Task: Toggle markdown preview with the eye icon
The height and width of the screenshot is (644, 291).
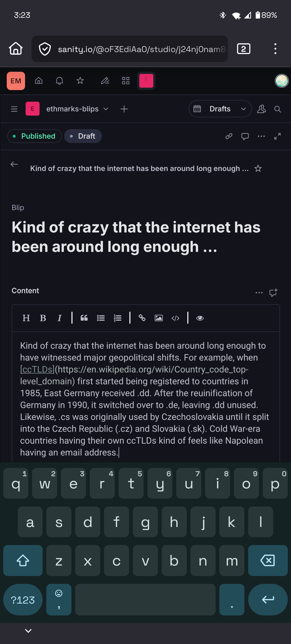Action: coord(200,318)
